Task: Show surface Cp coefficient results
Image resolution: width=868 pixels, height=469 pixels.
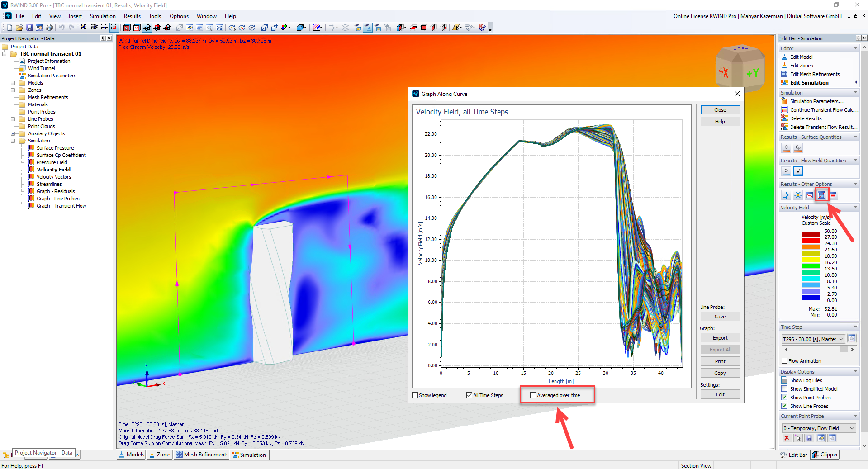Action: tap(798, 147)
